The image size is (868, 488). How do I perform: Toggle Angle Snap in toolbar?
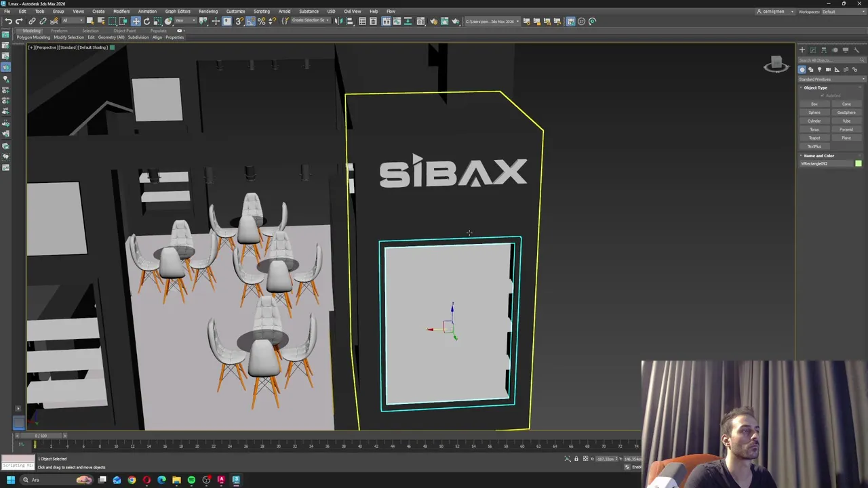click(250, 21)
